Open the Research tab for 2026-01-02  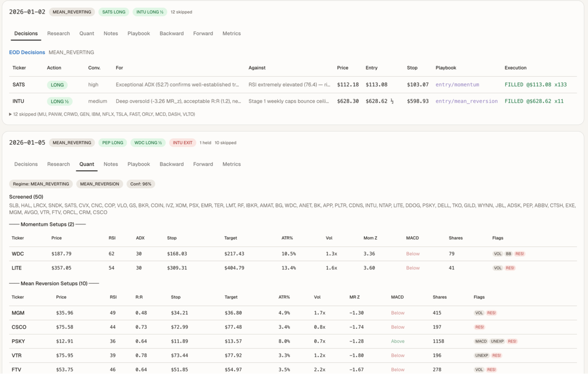click(58, 34)
